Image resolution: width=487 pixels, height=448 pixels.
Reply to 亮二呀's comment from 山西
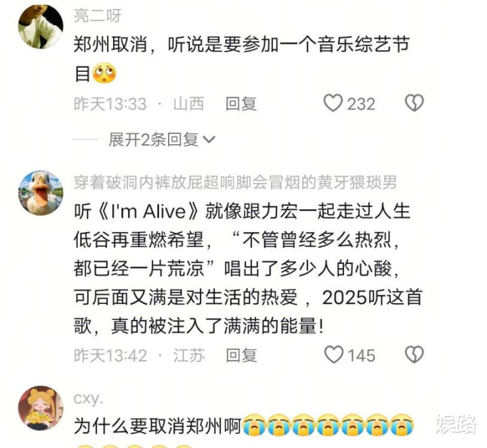coord(241,104)
